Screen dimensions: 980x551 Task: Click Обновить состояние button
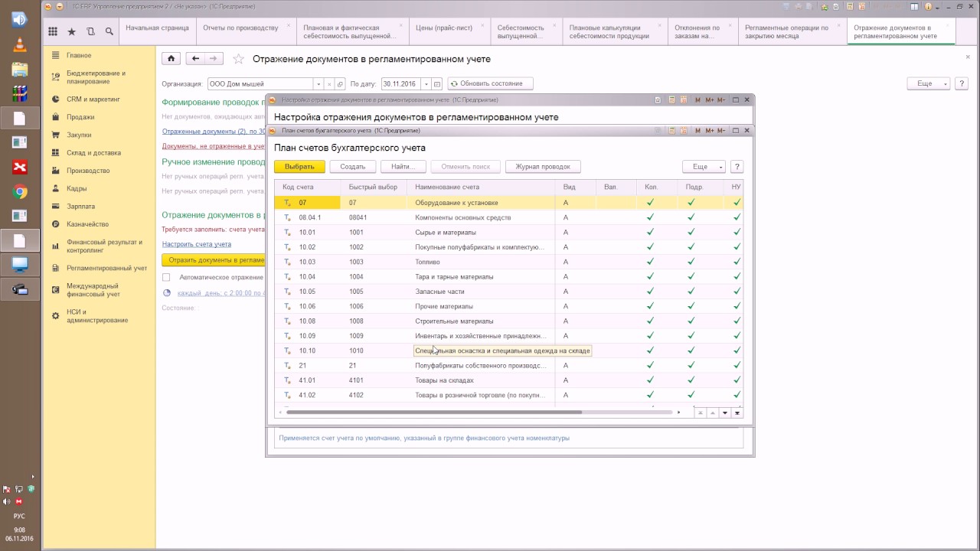[490, 83]
